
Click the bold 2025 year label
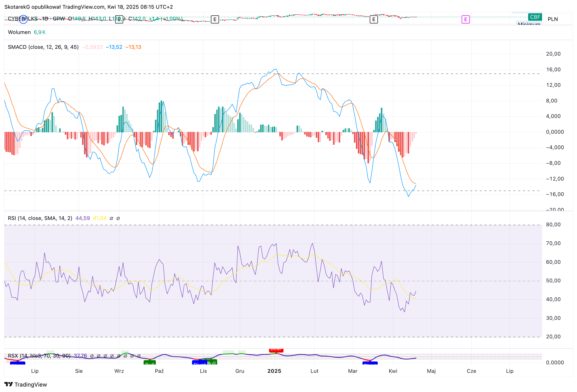point(274,371)
